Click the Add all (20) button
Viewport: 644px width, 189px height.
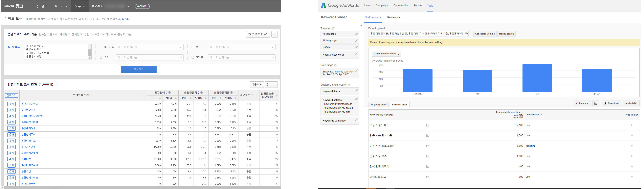tap(631, 103)
